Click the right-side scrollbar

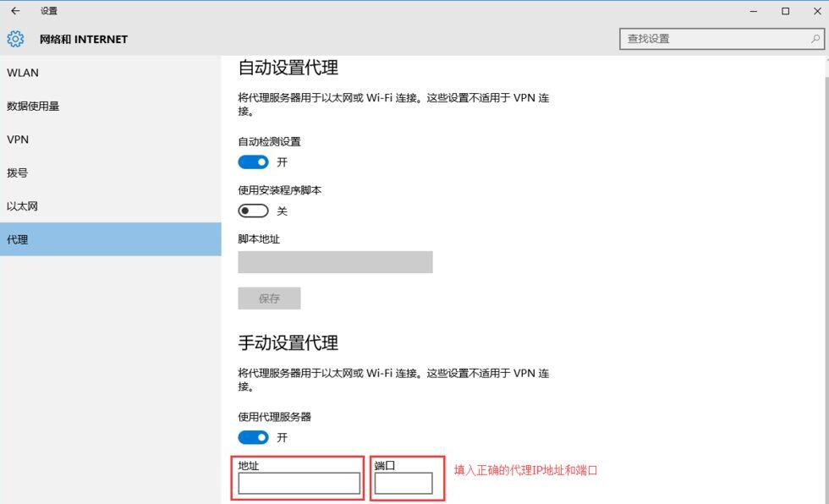(824, 254)
